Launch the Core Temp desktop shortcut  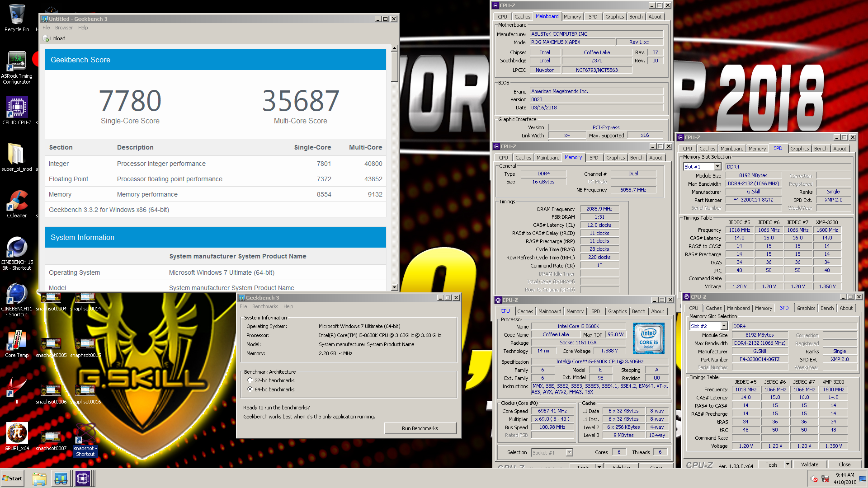pos(17,344)
